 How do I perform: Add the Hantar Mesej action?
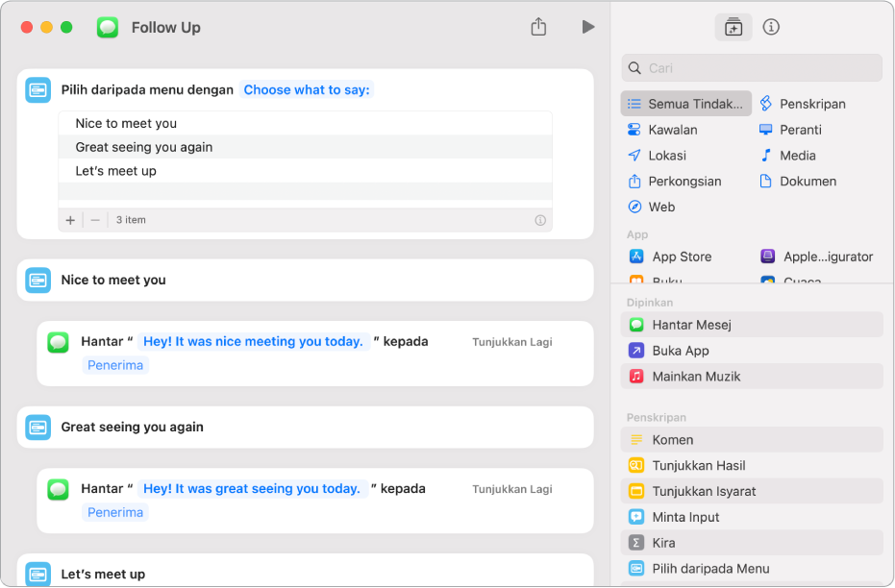coord(690,325)
